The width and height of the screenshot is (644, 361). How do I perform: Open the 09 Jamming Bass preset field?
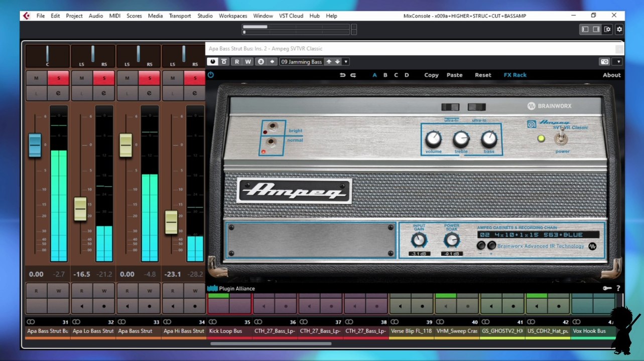click(302, 62)
